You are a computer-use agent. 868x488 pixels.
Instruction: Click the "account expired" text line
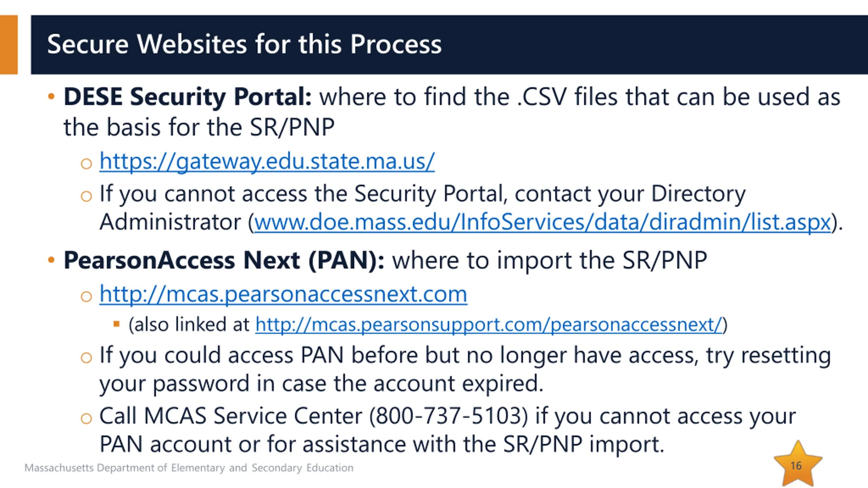tap(321, 384)
